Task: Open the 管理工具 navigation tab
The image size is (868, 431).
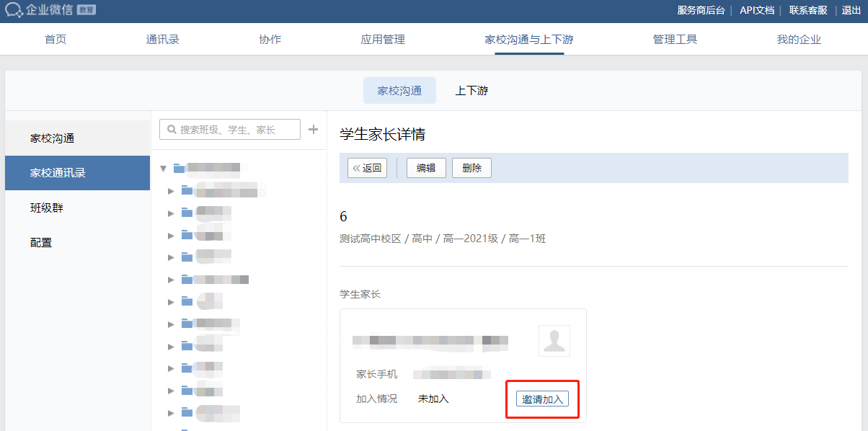Action: [x=675, y=40]
